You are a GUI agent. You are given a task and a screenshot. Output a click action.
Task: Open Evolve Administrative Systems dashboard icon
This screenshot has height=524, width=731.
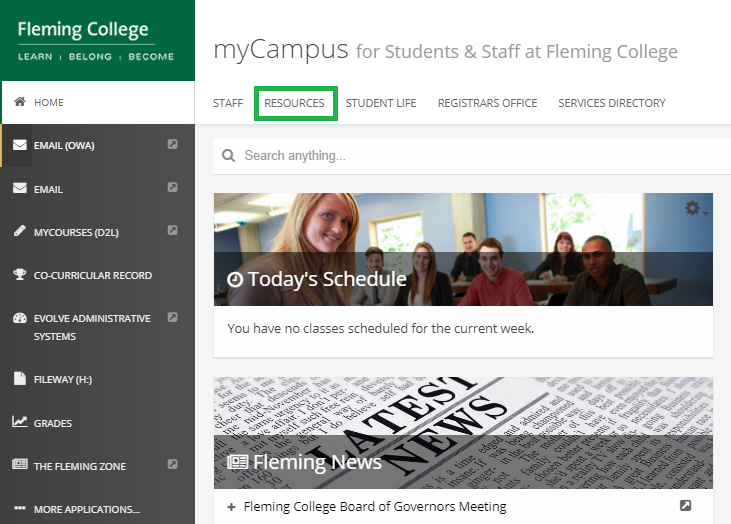pos(20,318)
